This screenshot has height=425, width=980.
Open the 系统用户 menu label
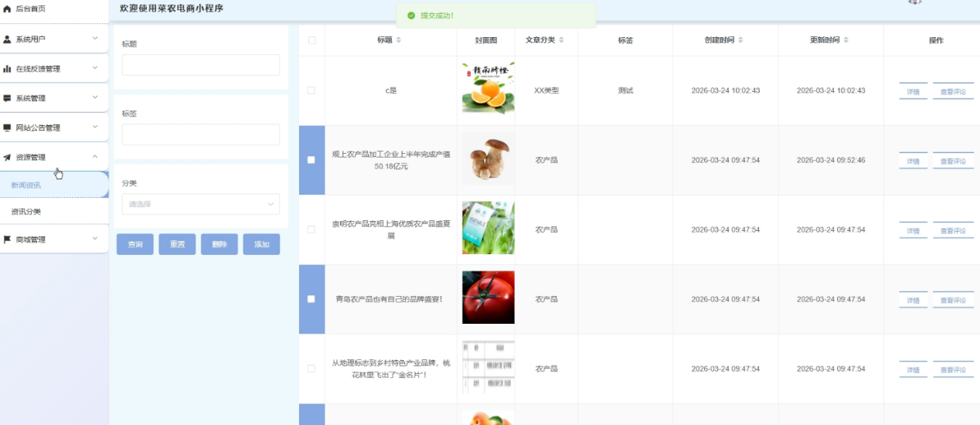tap(31, 39)
